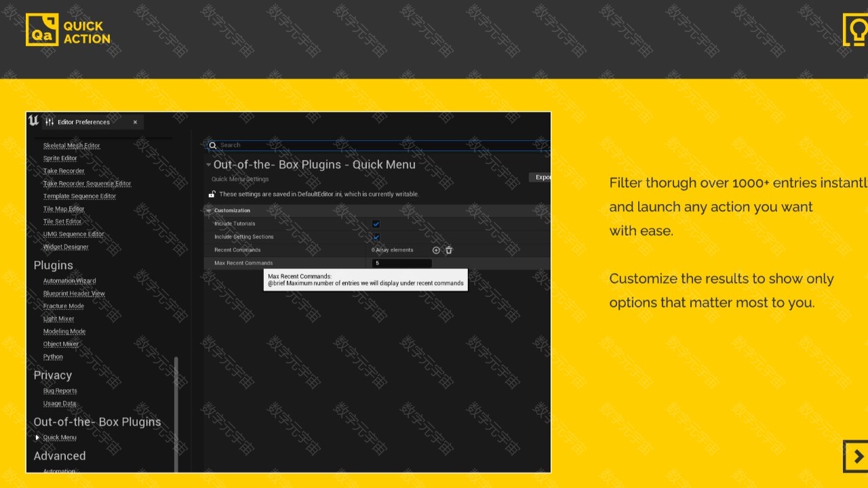Click the Max Recent Commands property label

point(243,263)
